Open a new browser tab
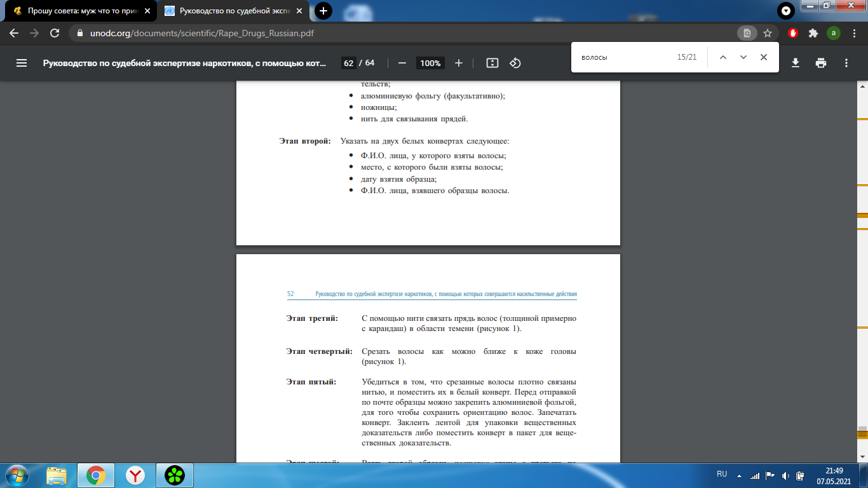 click(x=323, y=11)
